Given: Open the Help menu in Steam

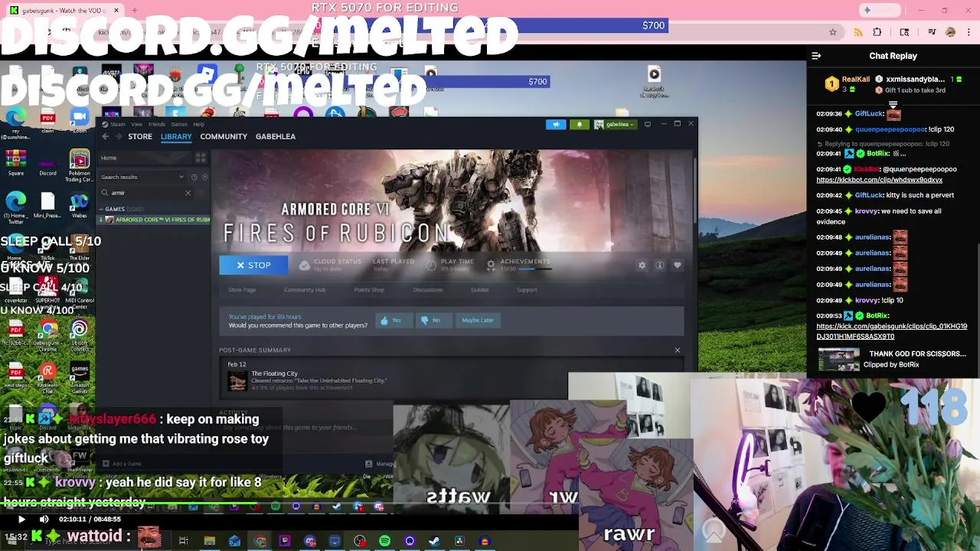Looking at the screenshot, I should (x=198, y=124).
